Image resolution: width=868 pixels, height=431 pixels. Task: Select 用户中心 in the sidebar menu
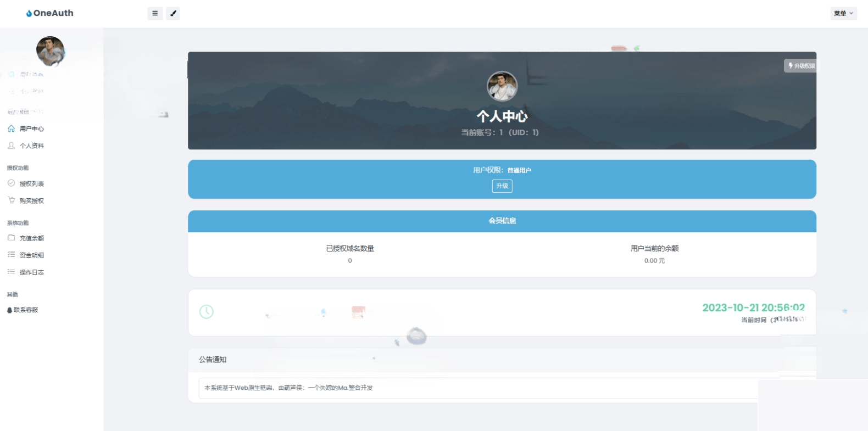pyautogui.click(x=32, y=128)
